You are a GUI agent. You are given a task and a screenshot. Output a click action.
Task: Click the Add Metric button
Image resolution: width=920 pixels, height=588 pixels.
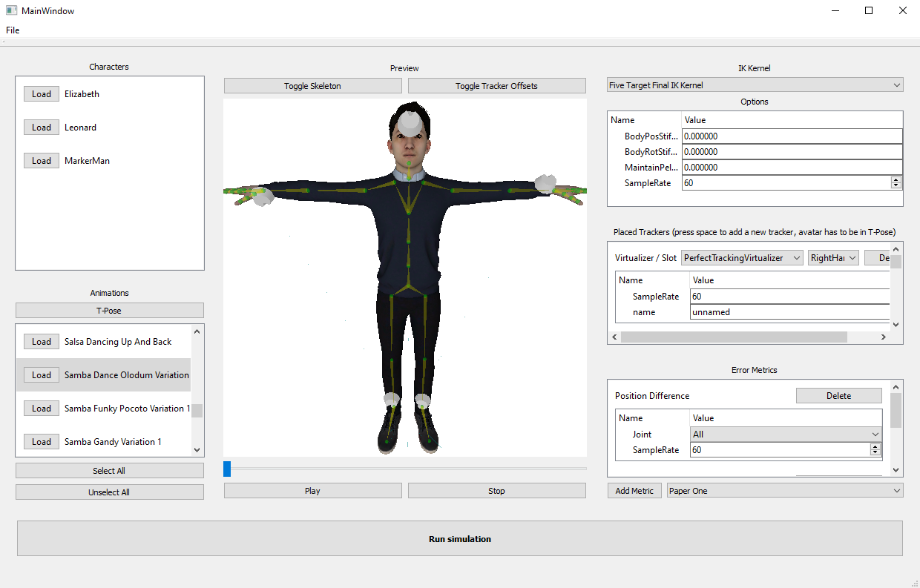[x=634, y=491]
